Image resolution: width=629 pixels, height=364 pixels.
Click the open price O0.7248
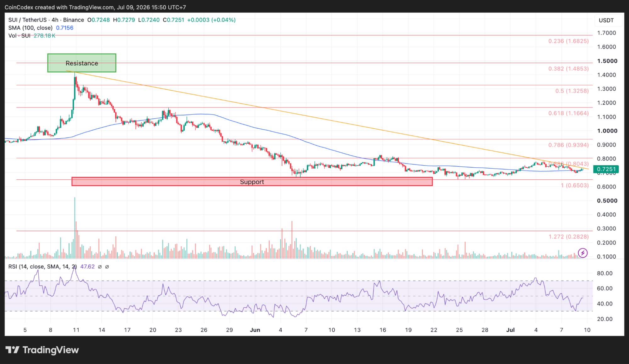[98, 20]
